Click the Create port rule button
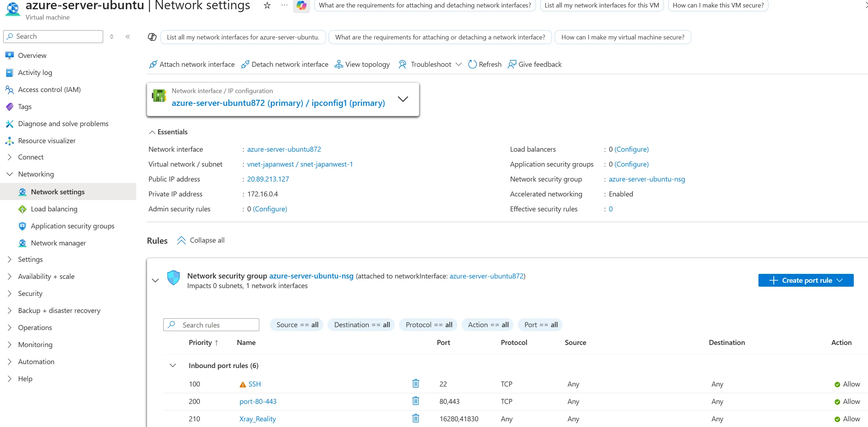Viewport: 868px width, 427px height. pyautogui.click(x=806, y=280)
